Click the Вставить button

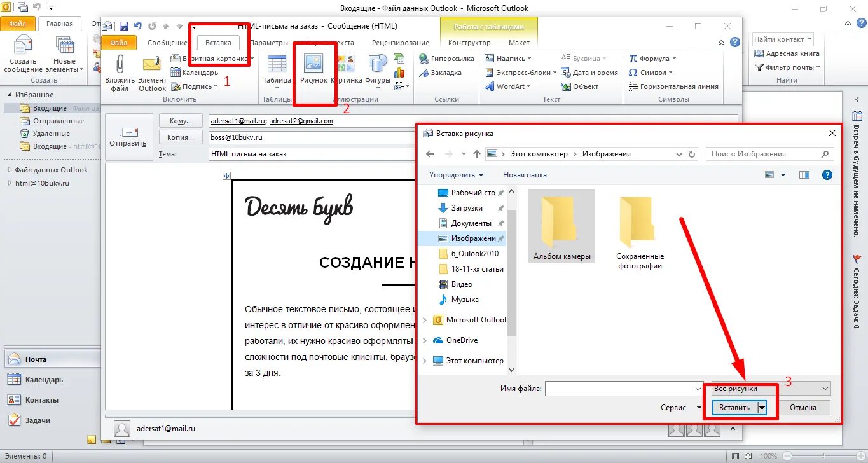click(x=735, y=408)
